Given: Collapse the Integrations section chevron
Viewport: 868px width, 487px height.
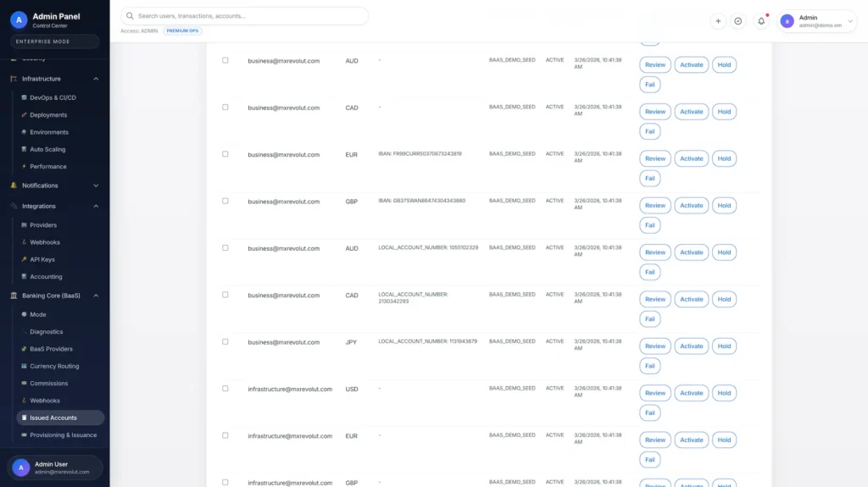Looking at the screenshot, I should coord(96,206).
